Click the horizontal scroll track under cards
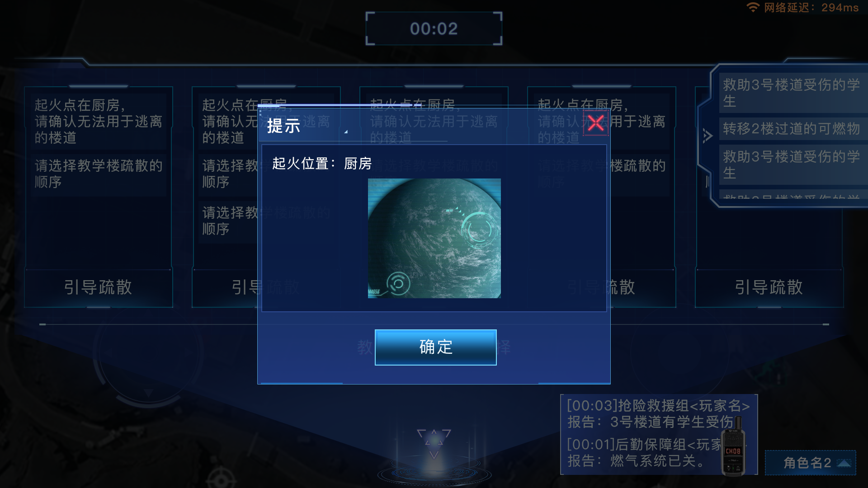This screenshot has height=488, width=868. coord(434,324)
